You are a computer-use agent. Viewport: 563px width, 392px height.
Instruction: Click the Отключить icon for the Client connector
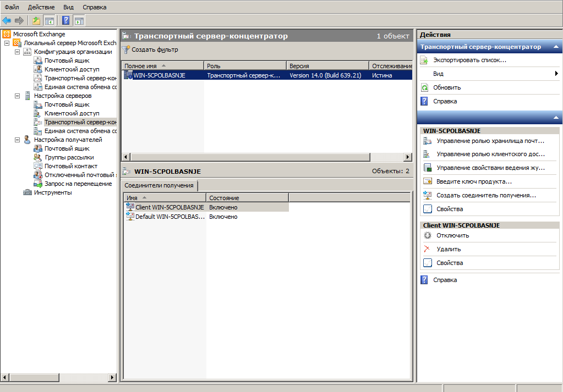427,236
